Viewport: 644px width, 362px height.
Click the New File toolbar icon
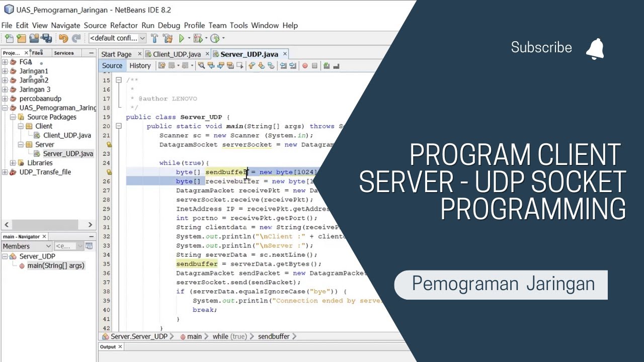(9, 38)
